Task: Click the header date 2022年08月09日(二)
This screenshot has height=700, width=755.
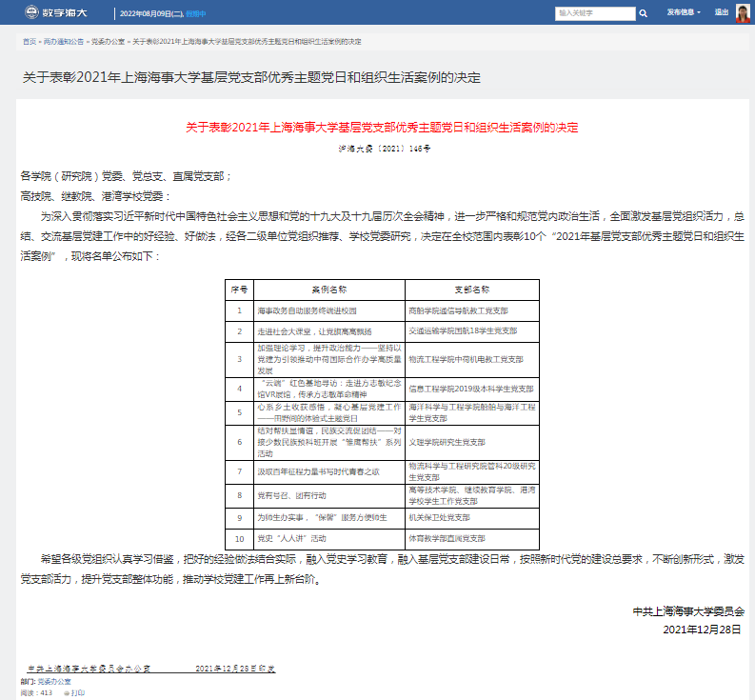Action: point(151,14)
